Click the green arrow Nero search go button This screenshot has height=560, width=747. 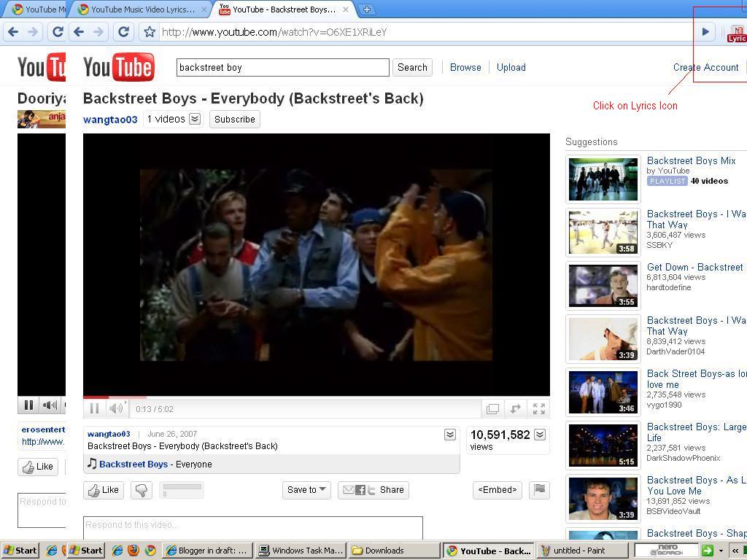pos(708,551)
